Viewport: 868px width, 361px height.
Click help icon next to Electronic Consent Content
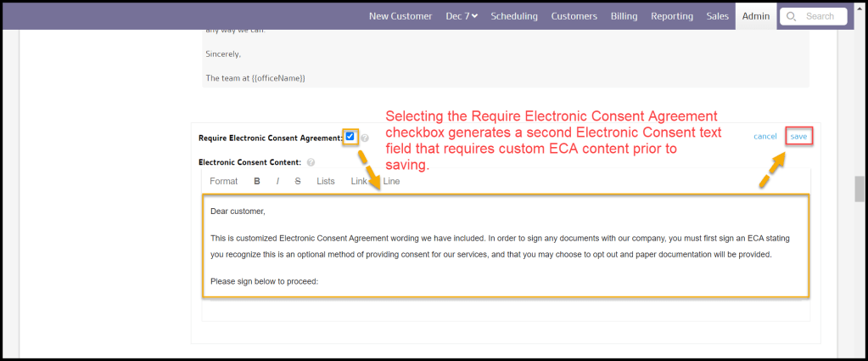point(311,162)
